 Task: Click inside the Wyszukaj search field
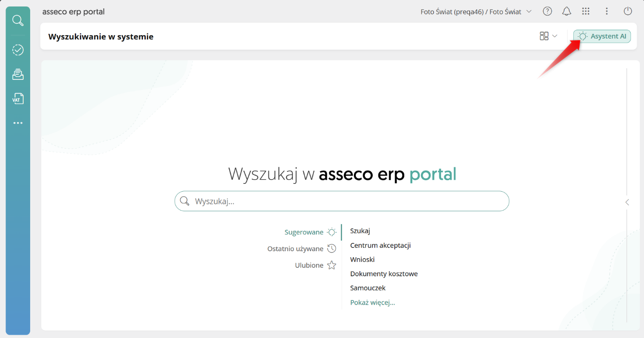pos(342,201)
